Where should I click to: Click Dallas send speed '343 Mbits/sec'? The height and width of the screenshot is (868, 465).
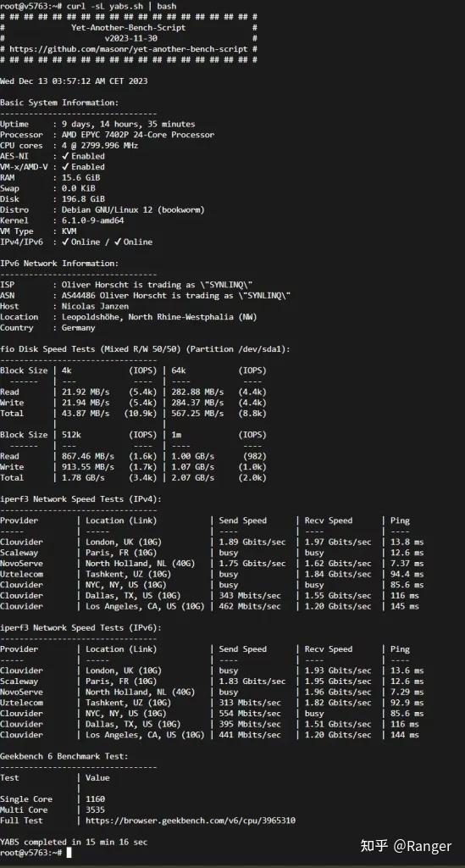tap(250, 596)
